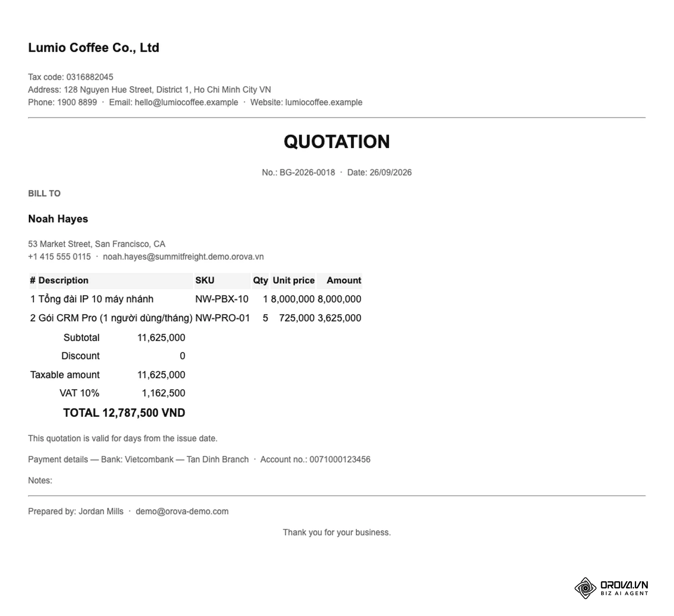Click the Thank you for your business line
Viewport: 674px width, 616px height.
(x=337, y=532)
